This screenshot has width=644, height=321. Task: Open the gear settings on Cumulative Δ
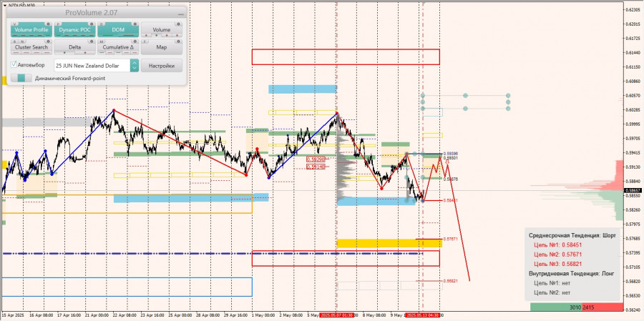(x=135, y=41)
